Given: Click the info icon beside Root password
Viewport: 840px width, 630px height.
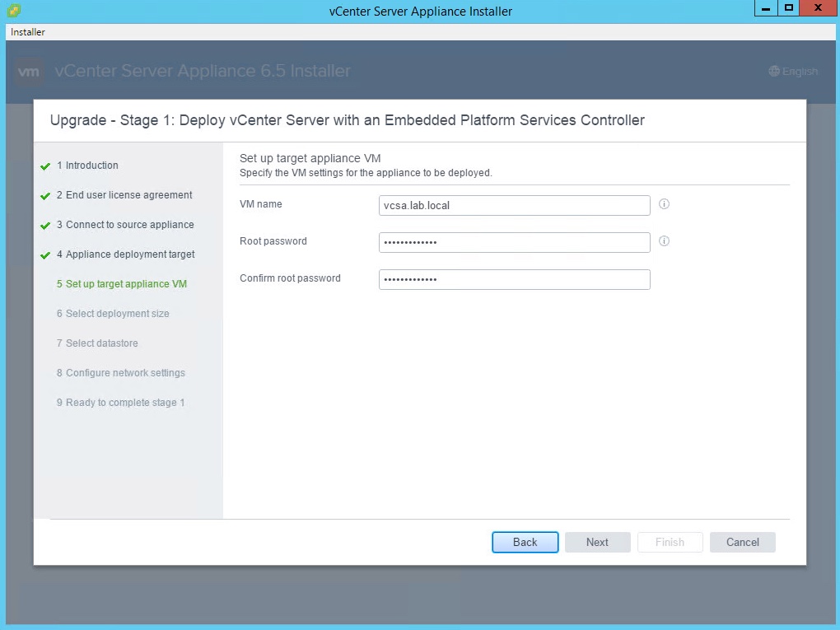Looking at the screenshot, I should pos(664,241).
